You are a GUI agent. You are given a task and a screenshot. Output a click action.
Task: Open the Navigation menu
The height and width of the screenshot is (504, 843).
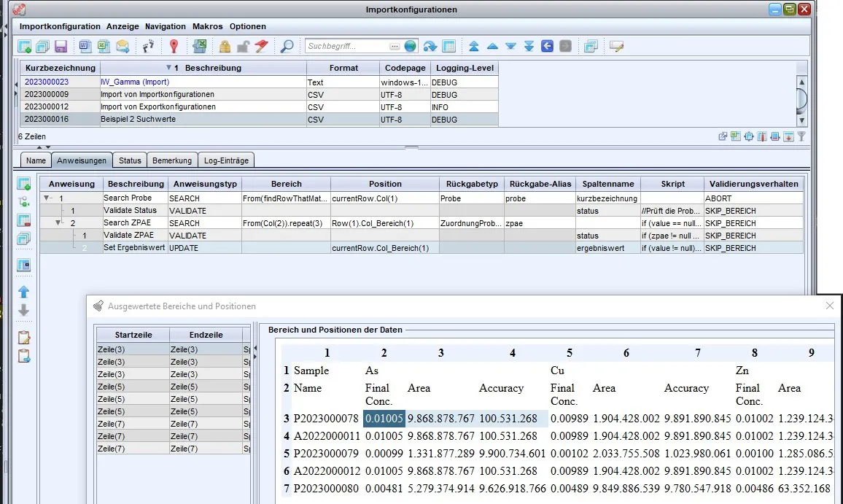click(165, 26)
